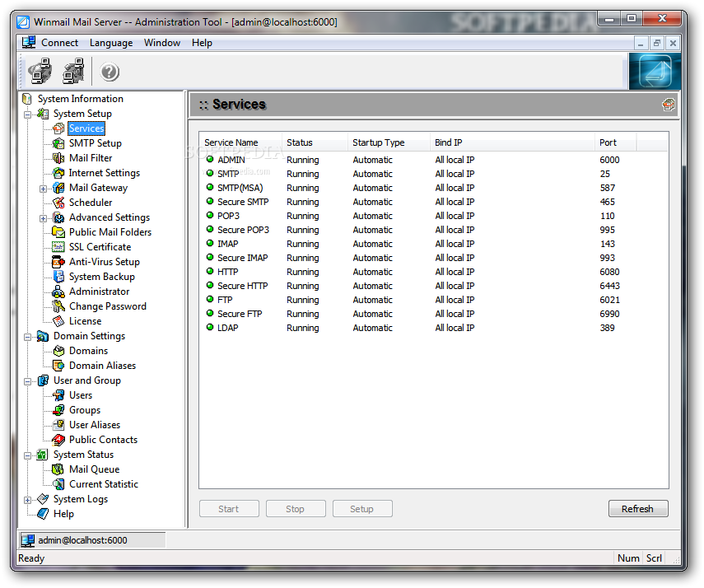Screen dimensions: 704x588
Task: Sort by the Startup Type column header
Action: tap(389, 142)
